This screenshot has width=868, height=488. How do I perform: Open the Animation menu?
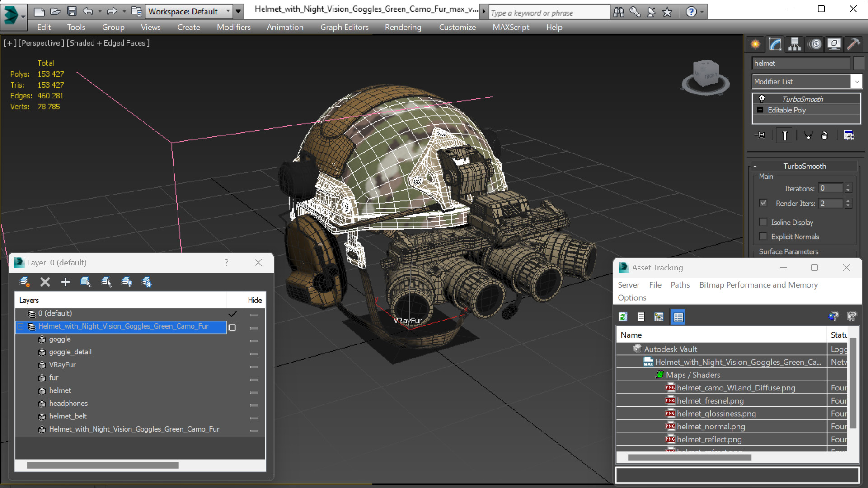coord(285,27)
